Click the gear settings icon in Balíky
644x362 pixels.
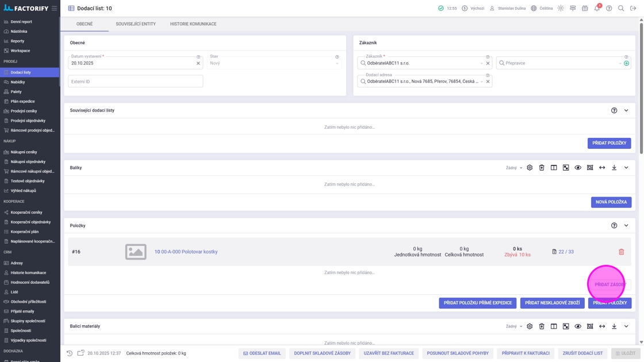click(530, 168)
